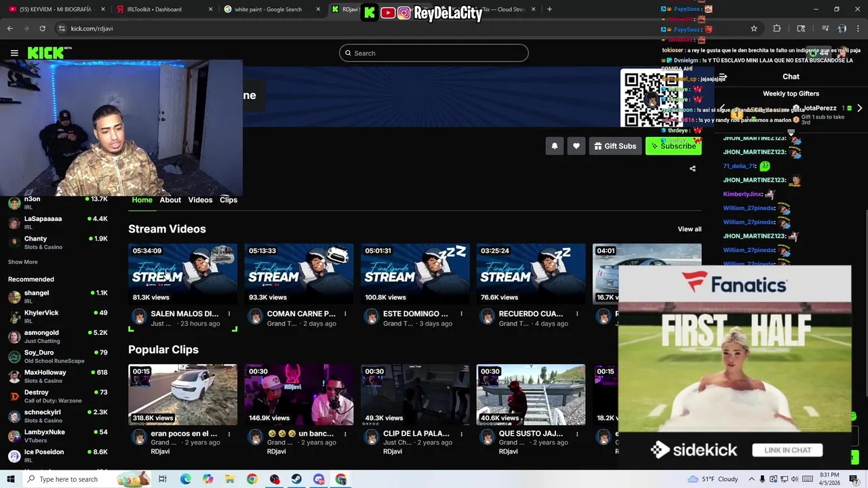Open the Destroy channel avatar
The height and width of the screenshot is (488, 868).
click(14, 396)
